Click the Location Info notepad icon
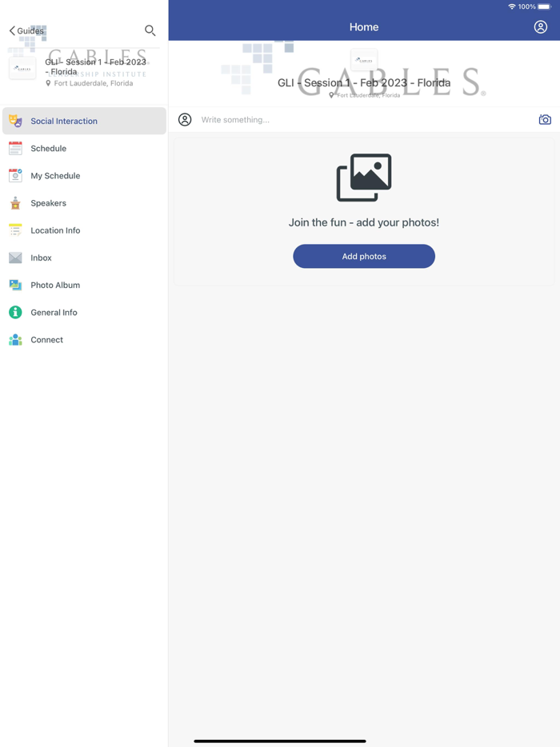Viewport: 560px width, 747px height. click(15, 230)
